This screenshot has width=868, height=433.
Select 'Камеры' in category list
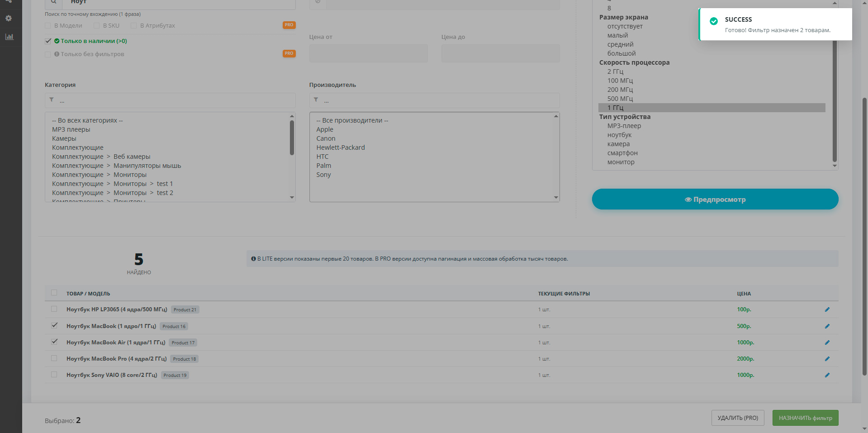pos(64,138)
